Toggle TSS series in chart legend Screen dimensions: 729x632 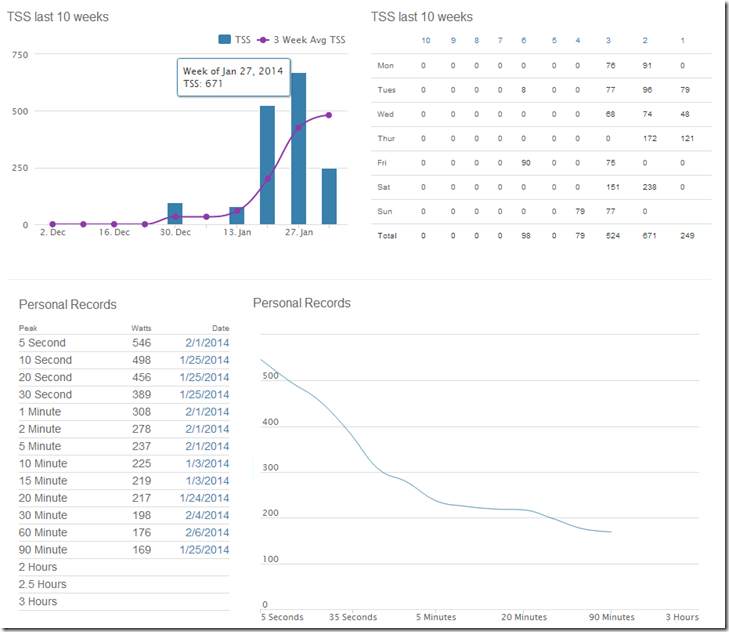pos(235,40)
